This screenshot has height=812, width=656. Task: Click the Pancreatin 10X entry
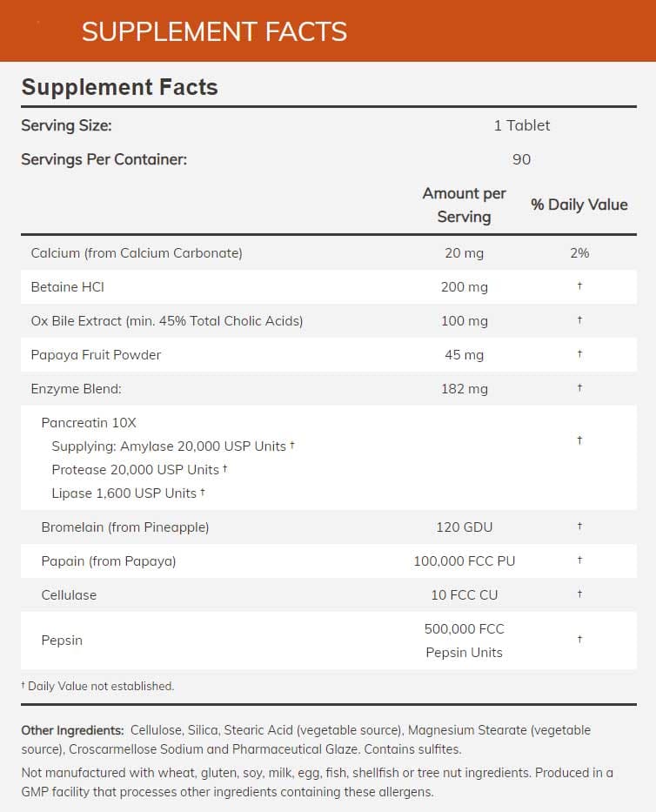click(89, 423)
